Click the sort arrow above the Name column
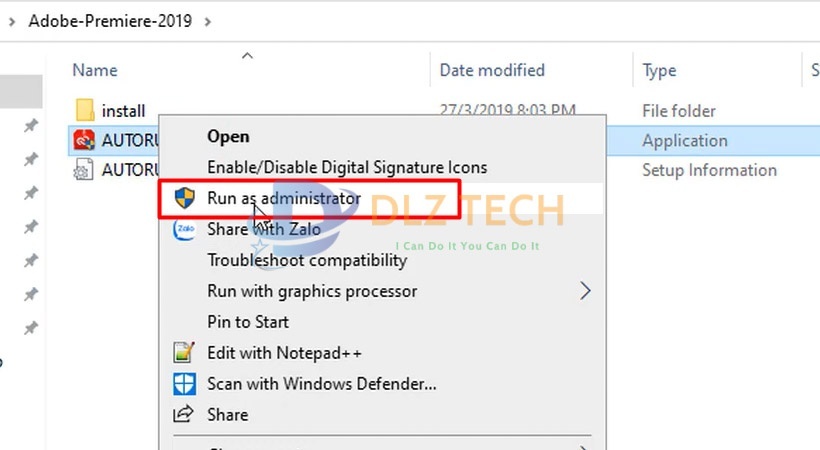820x450 pixels. click(x=248, y=55)
